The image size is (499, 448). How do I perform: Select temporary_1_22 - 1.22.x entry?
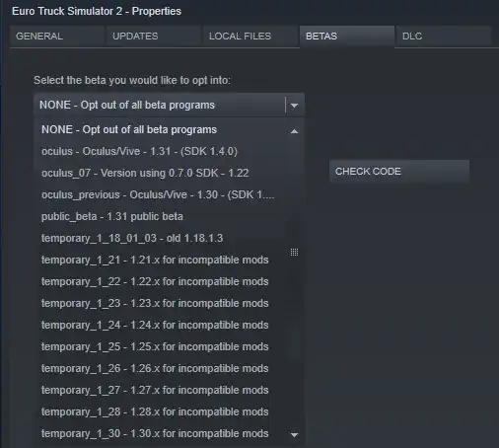pyautogui.click(x=162, y=281)
